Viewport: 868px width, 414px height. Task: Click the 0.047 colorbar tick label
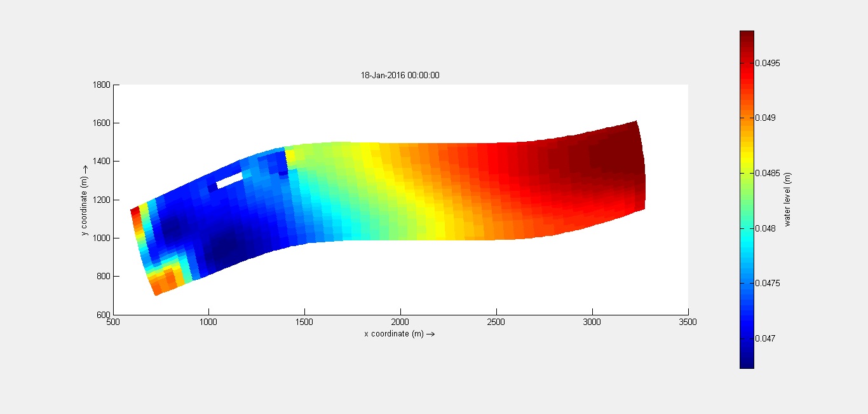(x=766, y=338)
